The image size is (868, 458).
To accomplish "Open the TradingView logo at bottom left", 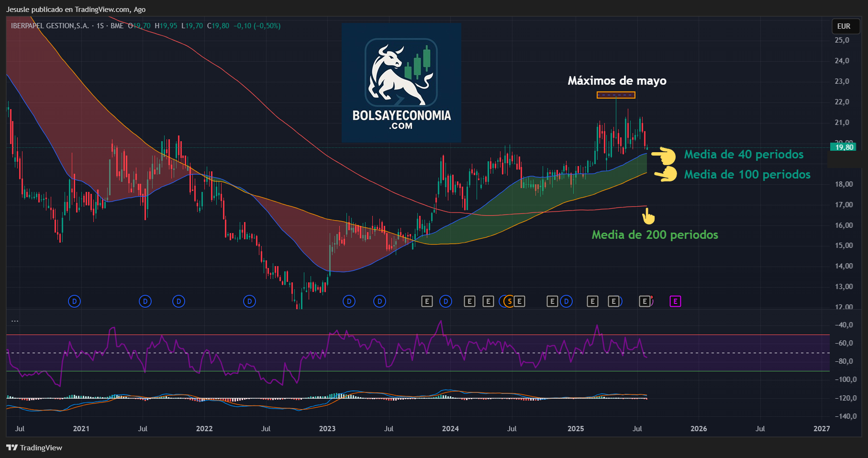I will pyautogui.click(x=34, y=447).
